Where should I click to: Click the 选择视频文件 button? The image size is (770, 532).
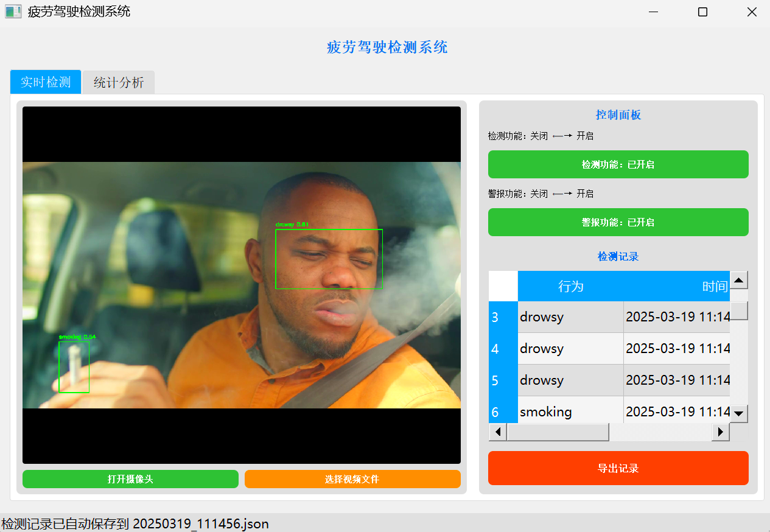coord(352,479)
